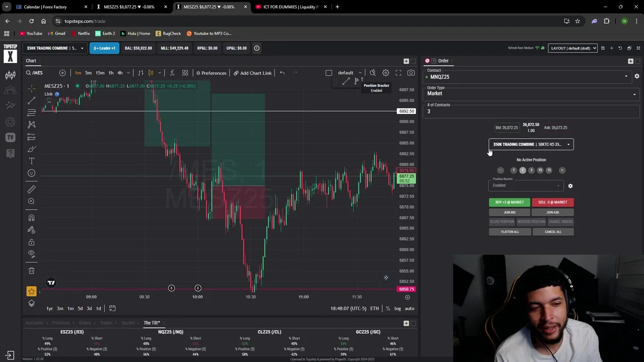Increase contracts with plus stepper

562,170
